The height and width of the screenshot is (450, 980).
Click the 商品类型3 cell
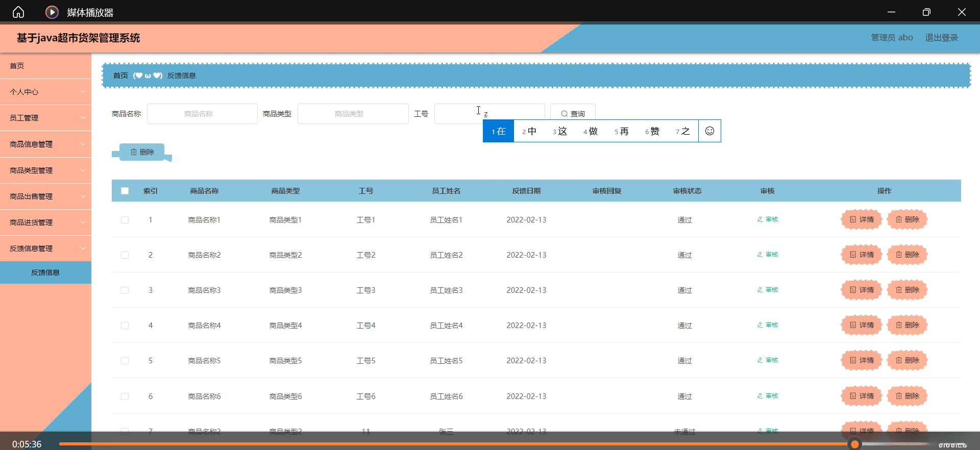[x=285, y=290]
